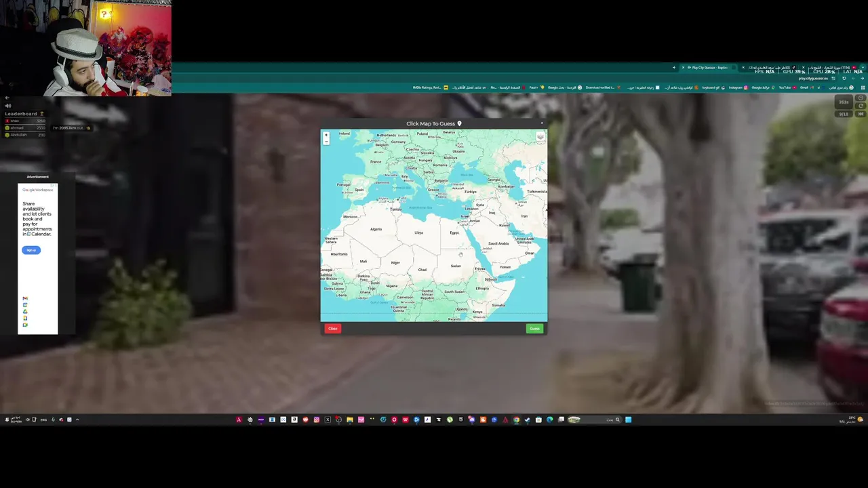Open the X app on taskbar

click(328, 420)
